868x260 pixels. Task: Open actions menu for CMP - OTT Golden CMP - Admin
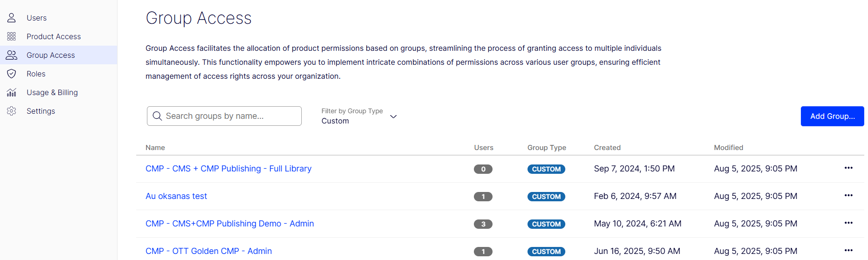(848, 251)
